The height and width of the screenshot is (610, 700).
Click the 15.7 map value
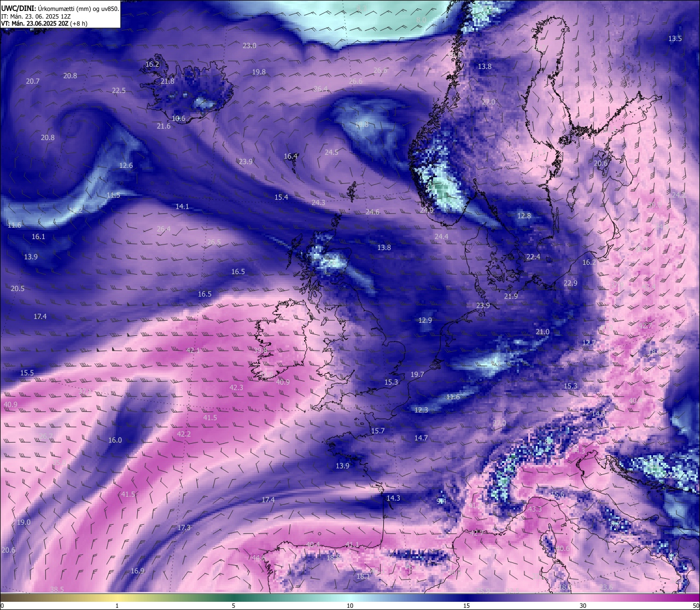tap(378, 431)
